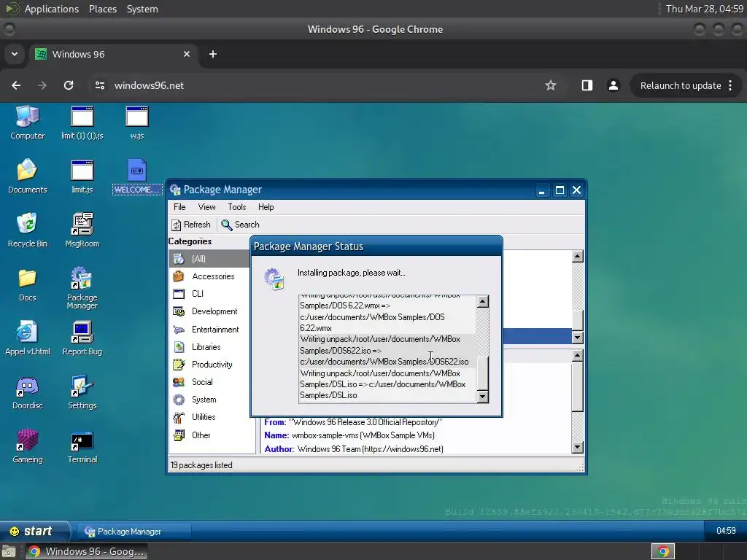Open the System menu in top panel
The width and height of the screenshot is (747, 560).
coord(142,9)
